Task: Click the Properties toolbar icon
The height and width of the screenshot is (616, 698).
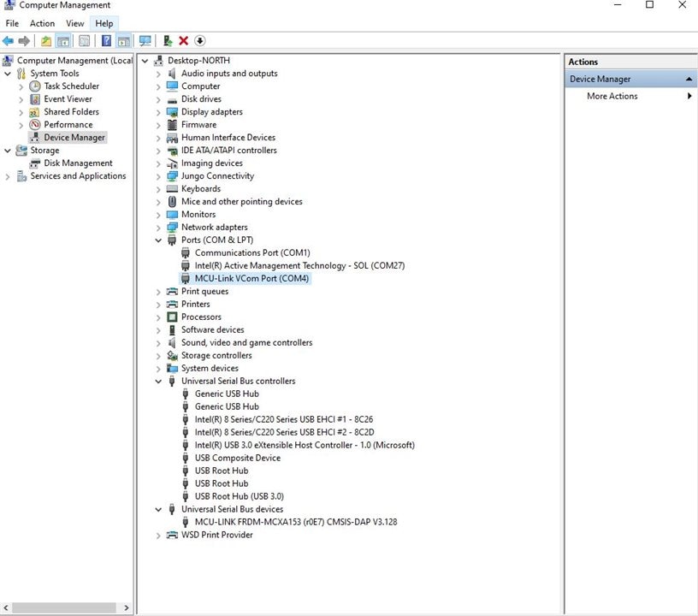Action: pyautogui.click(x=84, y=41)
